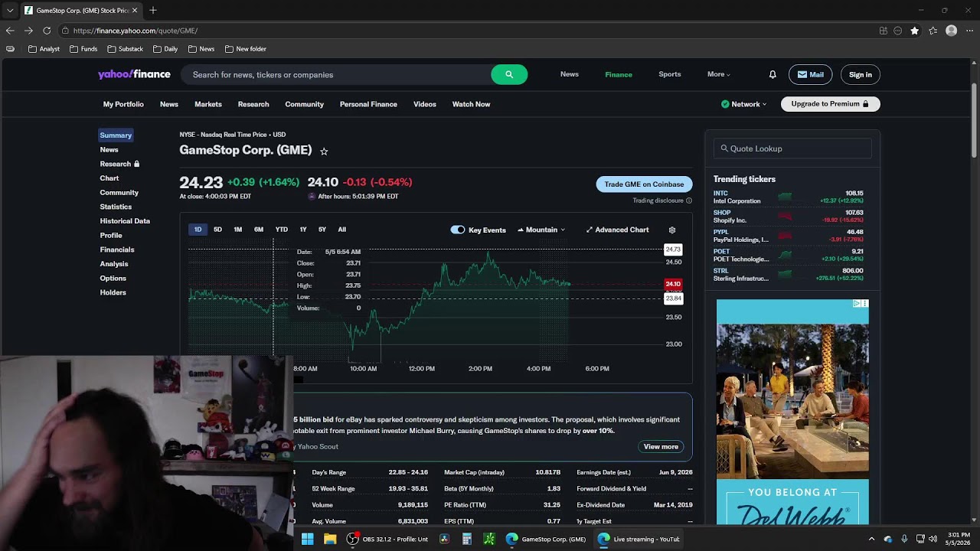Select the 1D chart range
The image size is (980, 551).
198,230
